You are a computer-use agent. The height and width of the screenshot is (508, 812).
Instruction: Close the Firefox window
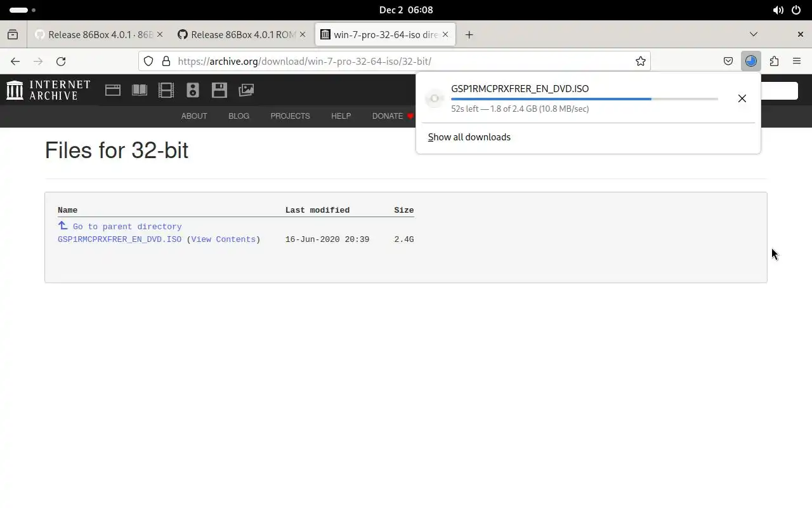801,34
